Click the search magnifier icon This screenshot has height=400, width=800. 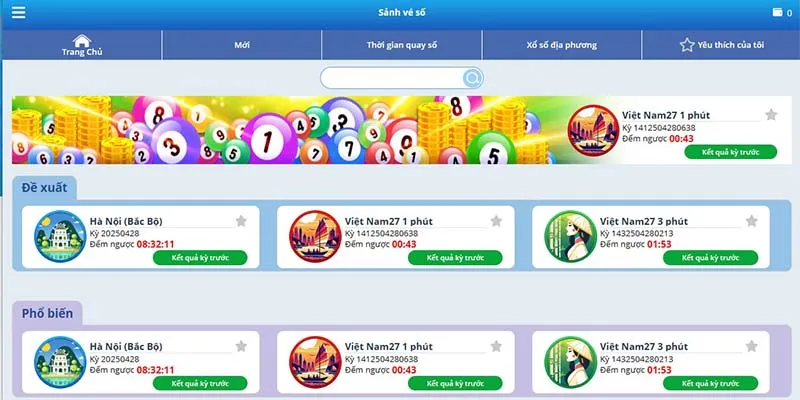coord(472,78)
